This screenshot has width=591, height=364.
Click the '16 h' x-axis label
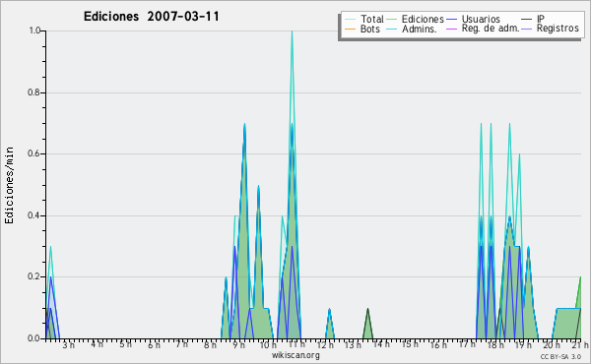tap(438, 344)
